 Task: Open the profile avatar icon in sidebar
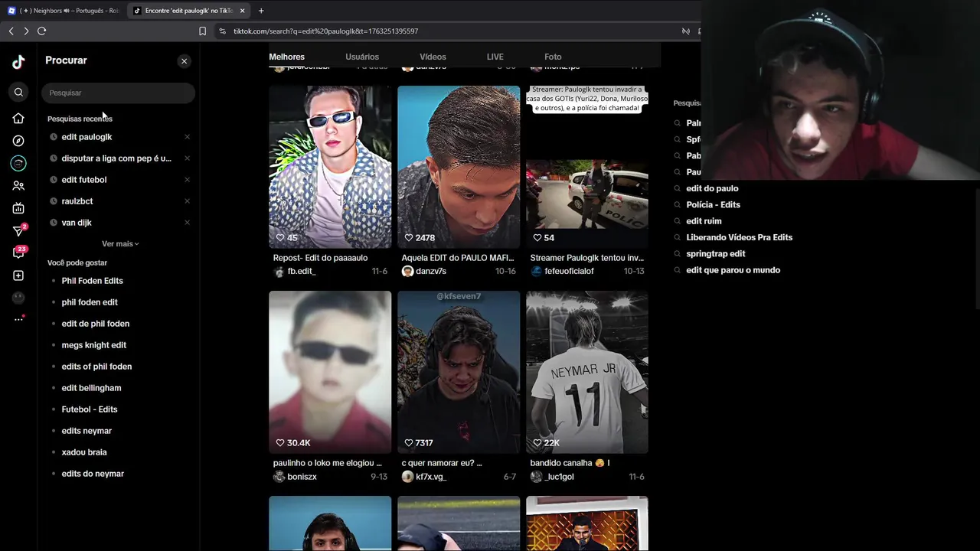[18, 298]
